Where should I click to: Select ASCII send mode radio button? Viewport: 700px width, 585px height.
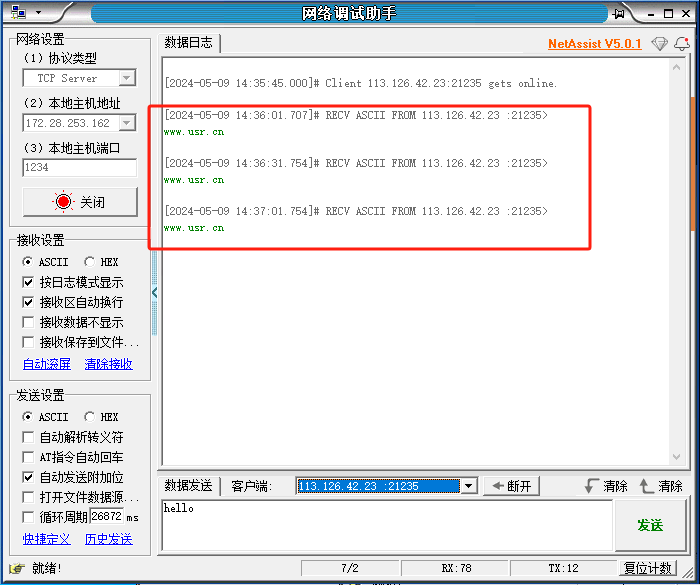click(x=28, y=417)
